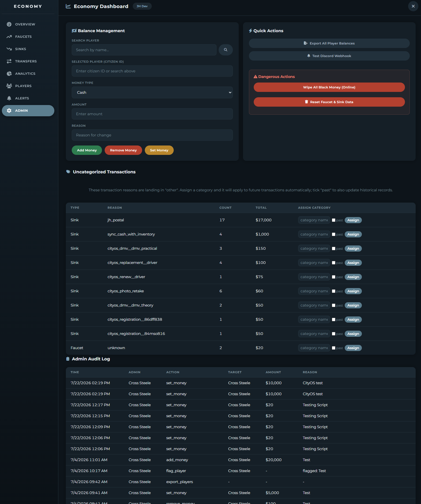Click the Economy Dashboard chart icon in header

pos(68,6)
